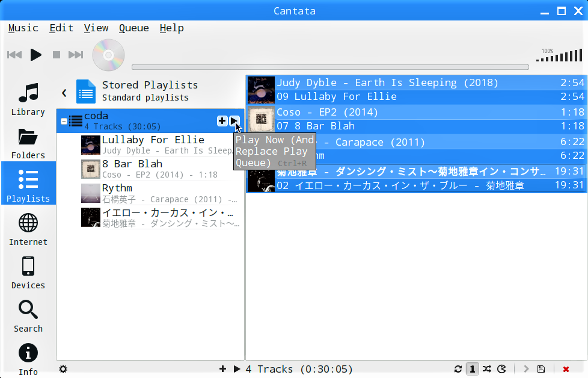Viewport: 588px width, 378px height.
Task: Start playback with the main Play button
Action: point(35,55)
